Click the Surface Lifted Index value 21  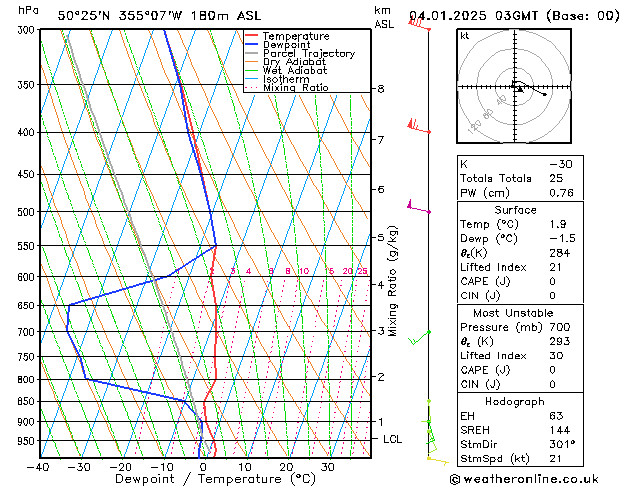tap(556, 267)
